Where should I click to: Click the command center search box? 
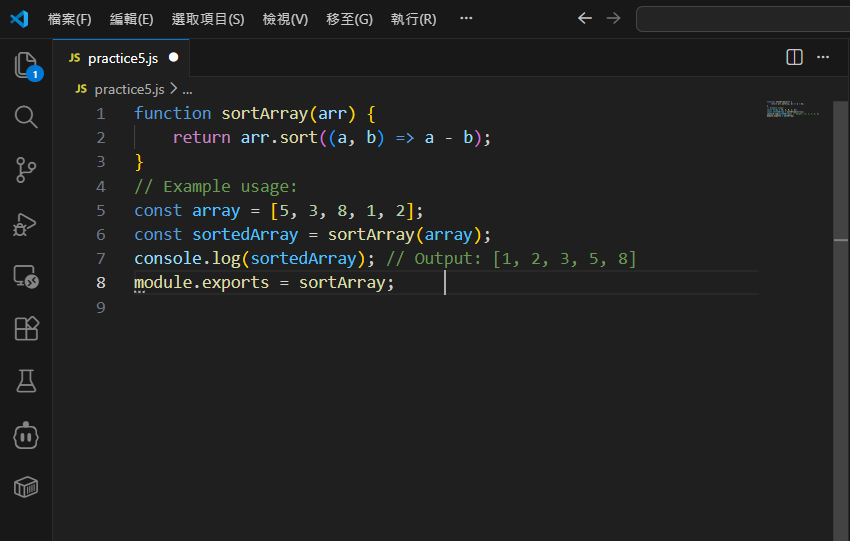pos(742,19)
